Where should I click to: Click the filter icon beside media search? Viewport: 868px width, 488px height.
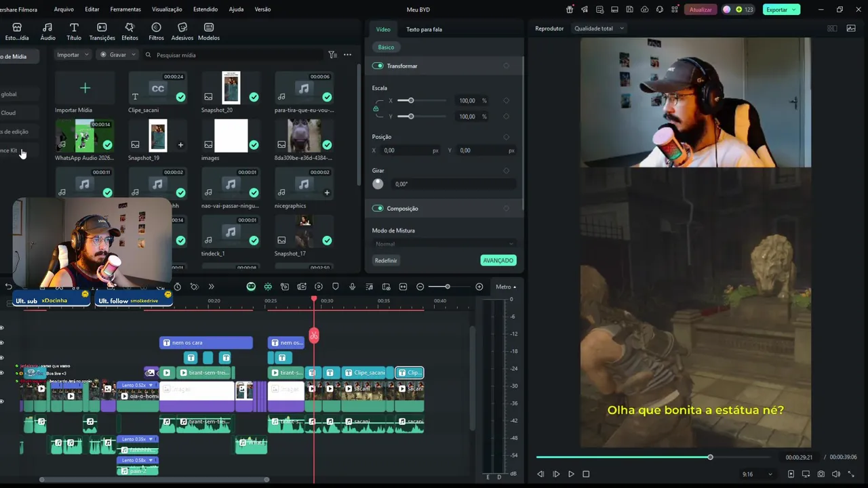click(x=332, y=55)
